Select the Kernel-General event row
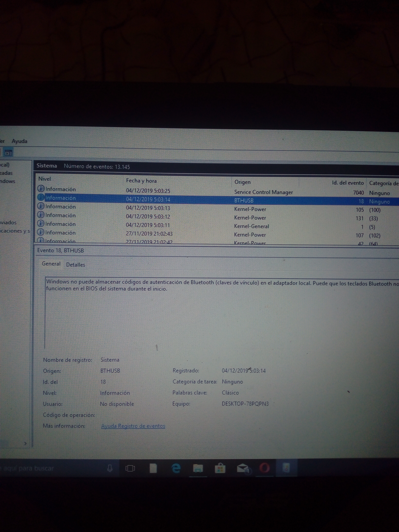Image resolution: width=399 pixels, height=532 pixels. (251, 226)
